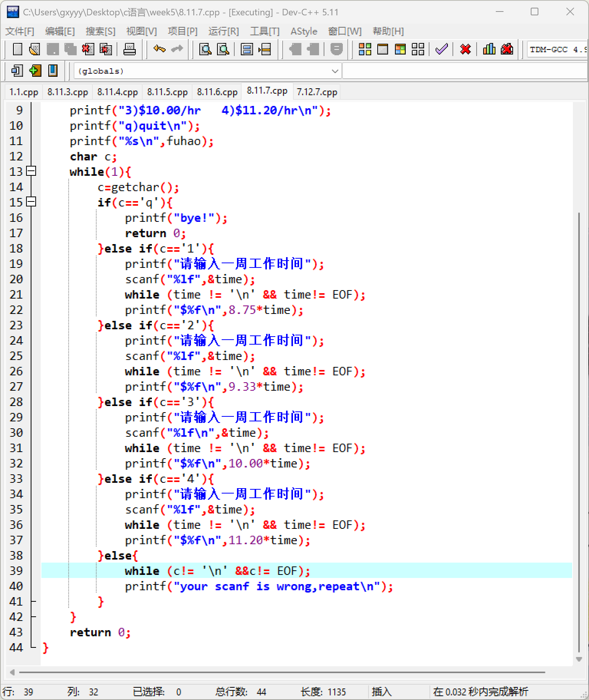Click the 'c=getchar();' code line
589x700 pixels.
click(138, 187)
